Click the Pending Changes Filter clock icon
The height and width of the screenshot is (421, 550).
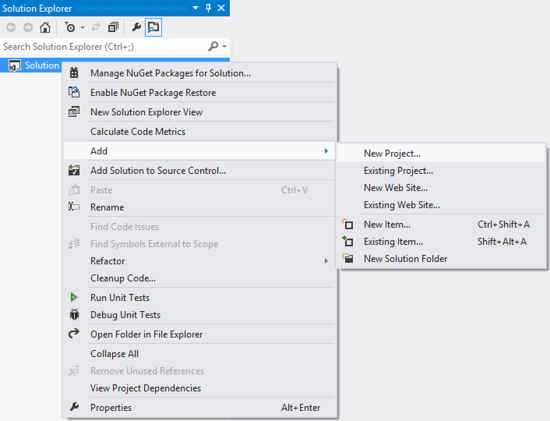pyautogui.click(x=70, y=27)
